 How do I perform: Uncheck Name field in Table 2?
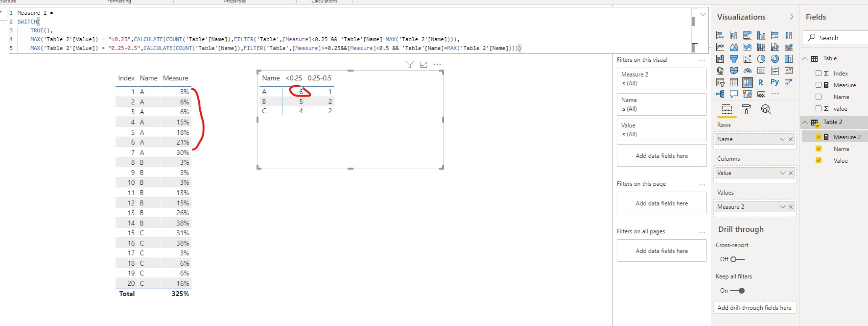[818, 149]
